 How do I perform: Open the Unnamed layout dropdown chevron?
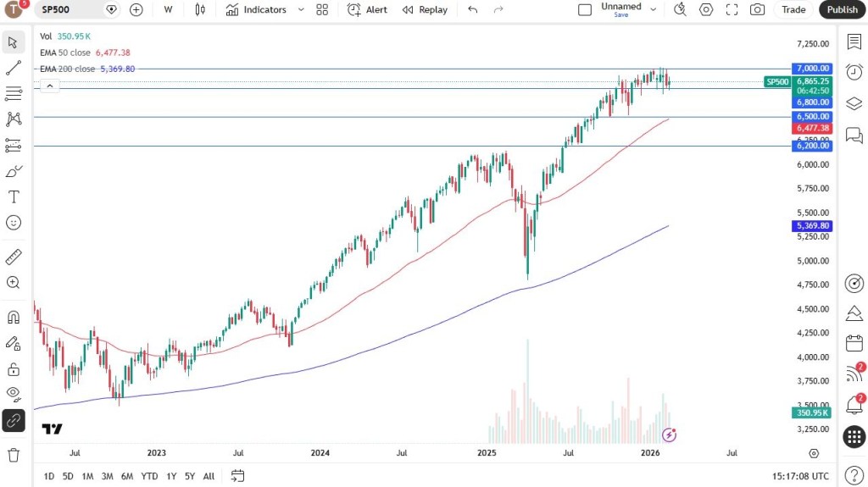654,9
